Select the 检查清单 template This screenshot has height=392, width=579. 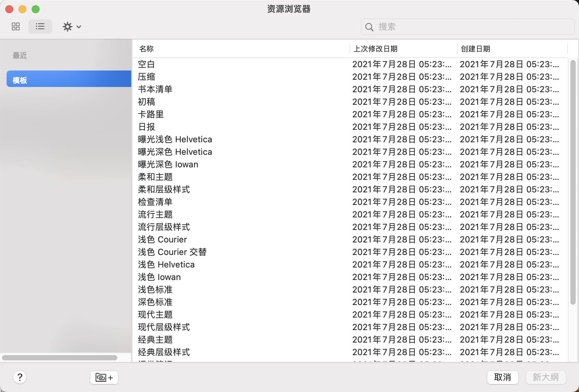[350, 202]
